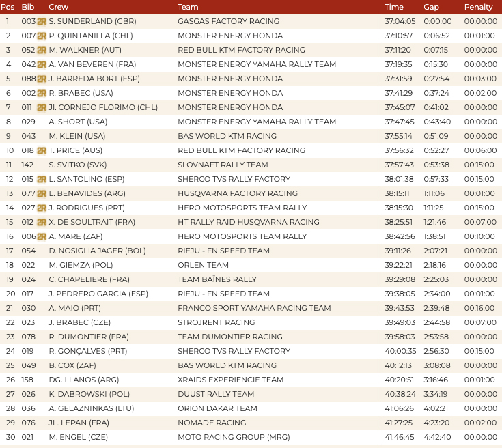Click the Bib column header
502x448 pixels.
coord(28,7)
